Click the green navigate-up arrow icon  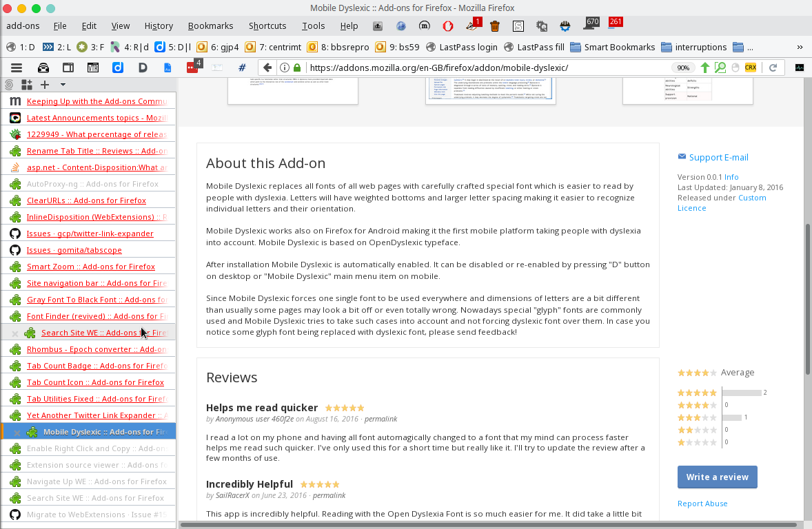pyautogui.click(x=704, y=68)
